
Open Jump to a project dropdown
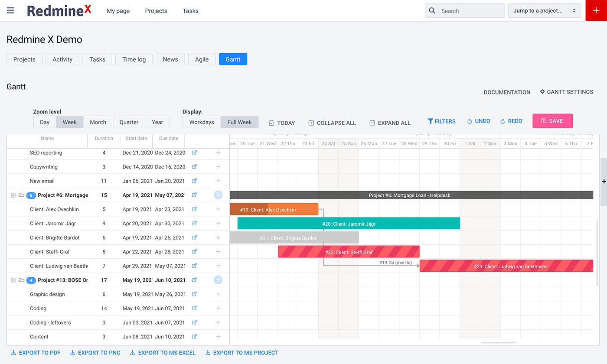point(545,11)
